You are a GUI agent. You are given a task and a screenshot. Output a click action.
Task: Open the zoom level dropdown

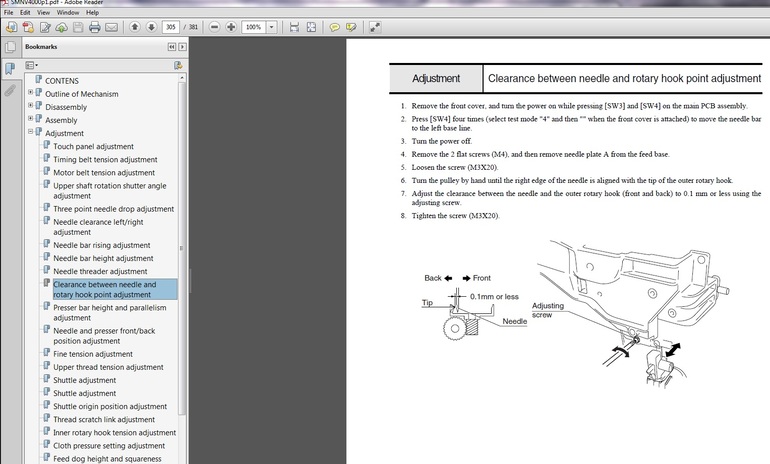(272, 27)
